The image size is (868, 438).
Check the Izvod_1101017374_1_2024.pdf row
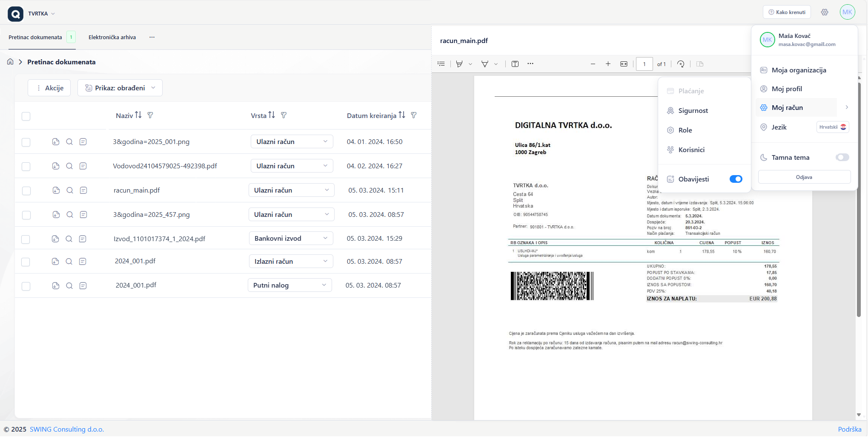[x=26, y=239]
